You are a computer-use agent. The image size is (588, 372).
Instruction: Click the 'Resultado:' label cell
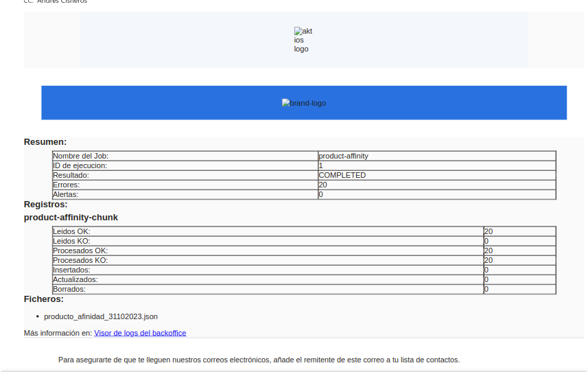tap(185, 176)
